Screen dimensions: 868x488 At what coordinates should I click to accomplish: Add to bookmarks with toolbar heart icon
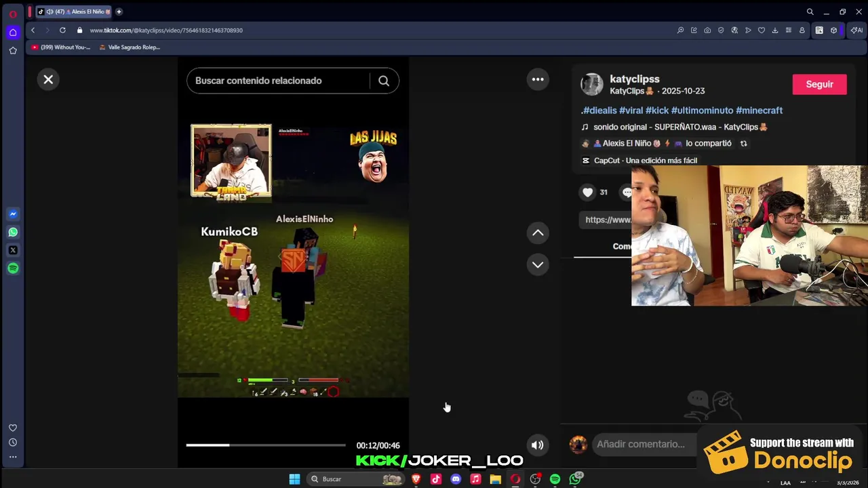coord(762,30)
